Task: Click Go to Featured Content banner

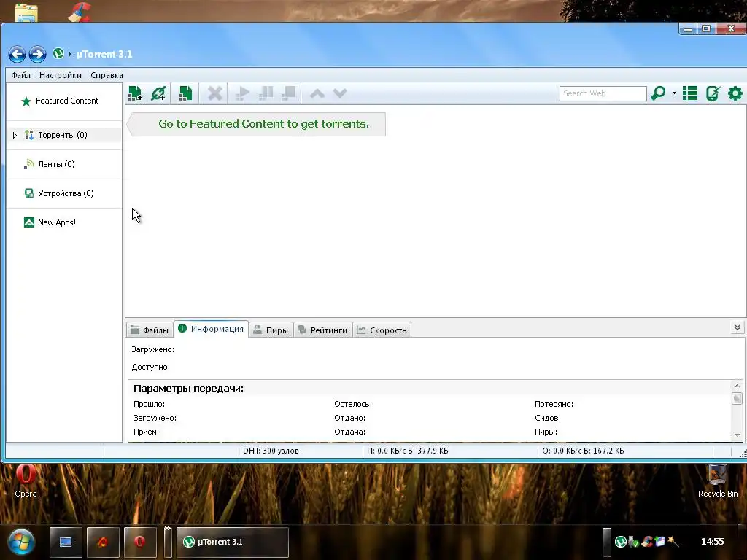Action: click(x=258, y=124)
